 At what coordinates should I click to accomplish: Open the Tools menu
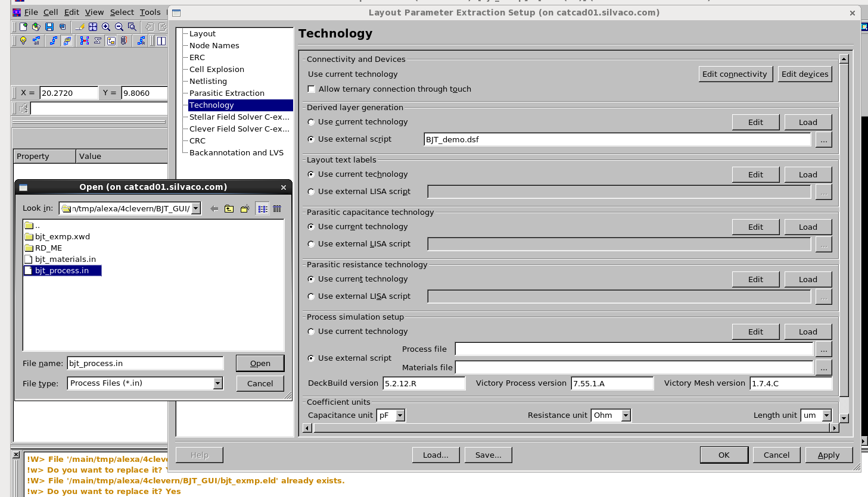point(150,12)
